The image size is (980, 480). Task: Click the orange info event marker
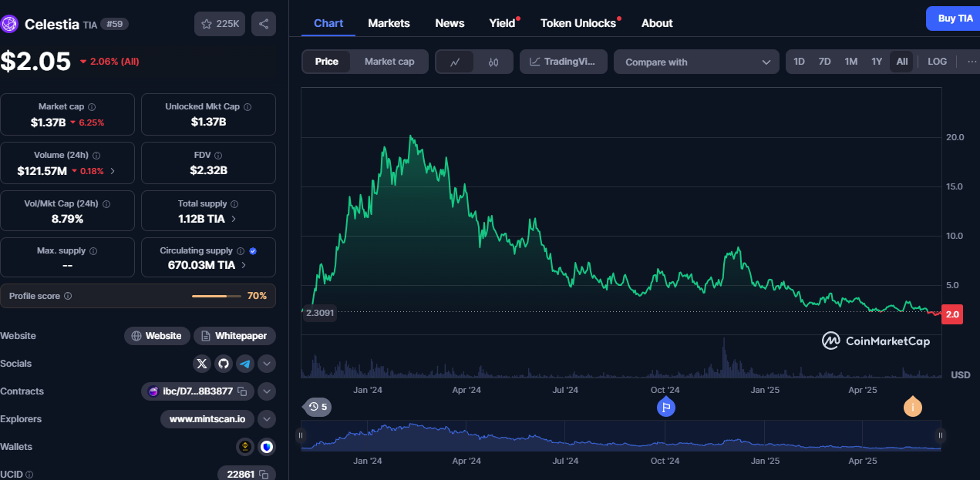coord(913,407)
